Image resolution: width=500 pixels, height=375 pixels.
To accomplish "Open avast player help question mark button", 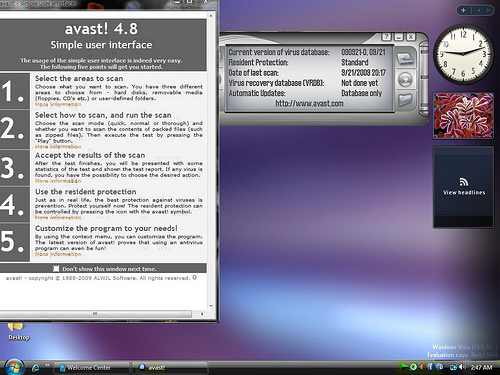I will (x=386, y=37).
